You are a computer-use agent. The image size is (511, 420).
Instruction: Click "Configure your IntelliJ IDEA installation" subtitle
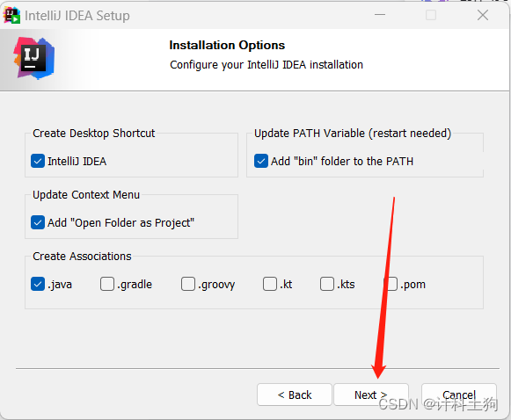click(x=266, y=65)
